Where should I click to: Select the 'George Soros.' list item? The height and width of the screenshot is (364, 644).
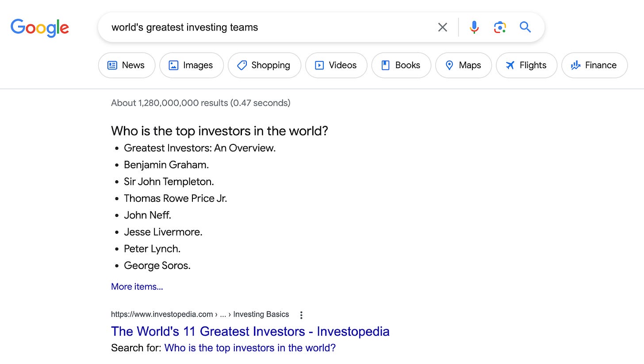click(x=157, y=266)
